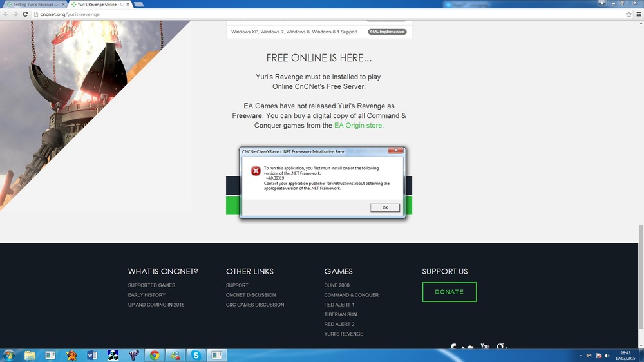The height and width of the screenshot is (362, 644).
Task: Switch to the Testing Yuri's Revenge tab
Action: (35, 4)
